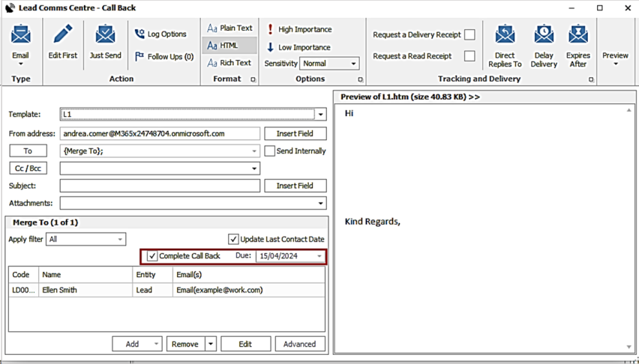Switch to Rich Text format
This screenshot has height=364, width=639.
click(x=229, y=63)
